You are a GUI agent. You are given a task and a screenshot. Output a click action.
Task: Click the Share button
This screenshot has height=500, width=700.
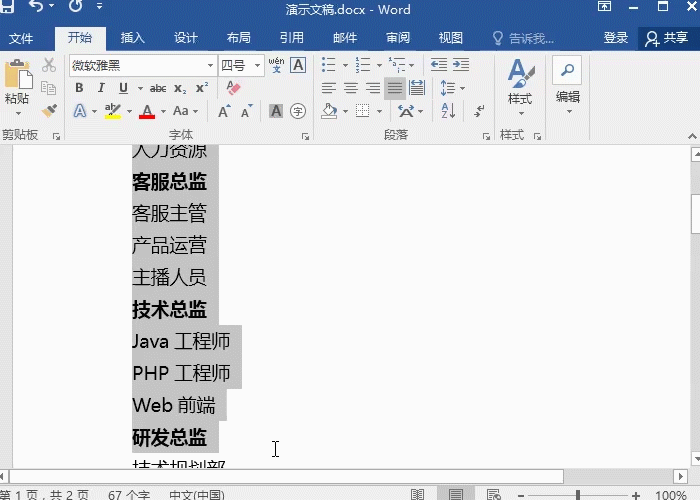(x=667, y=38)
